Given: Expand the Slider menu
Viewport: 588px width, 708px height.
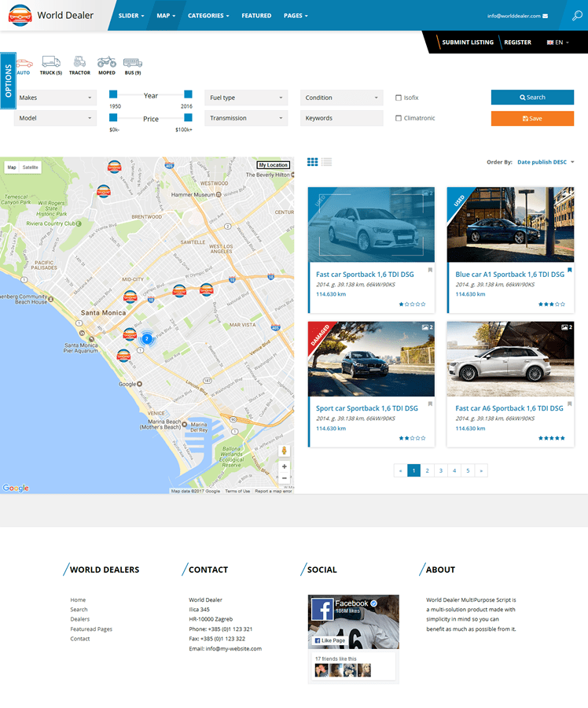Looking at the screenshot, I should point(131,16).
